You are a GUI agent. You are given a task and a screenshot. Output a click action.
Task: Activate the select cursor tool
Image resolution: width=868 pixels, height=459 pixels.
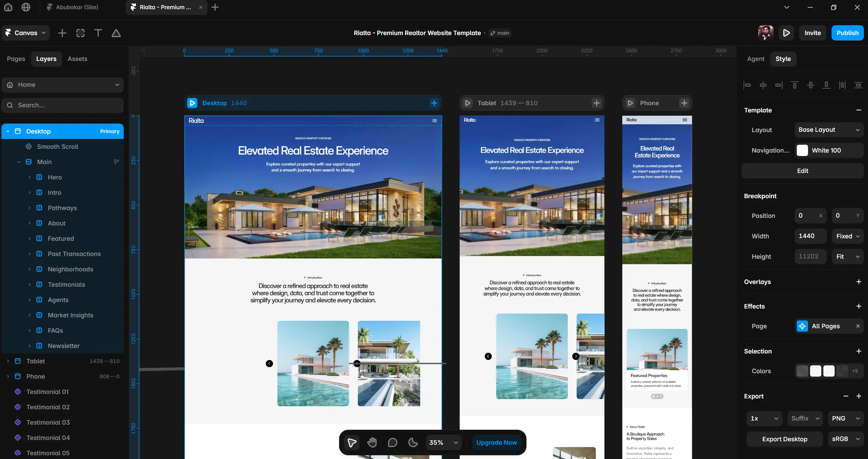(352, 442)
